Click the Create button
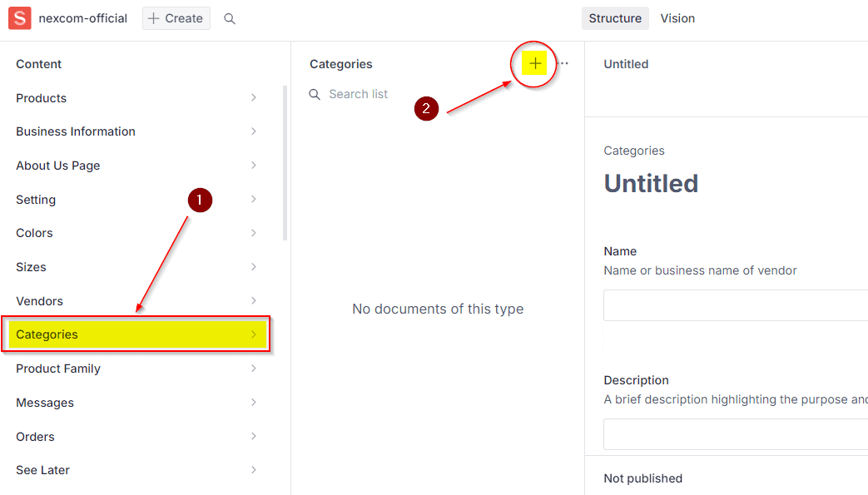 176,18
